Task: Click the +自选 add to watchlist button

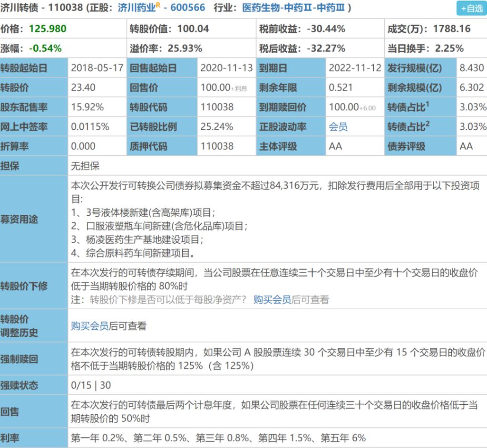Action: point(471,8)
